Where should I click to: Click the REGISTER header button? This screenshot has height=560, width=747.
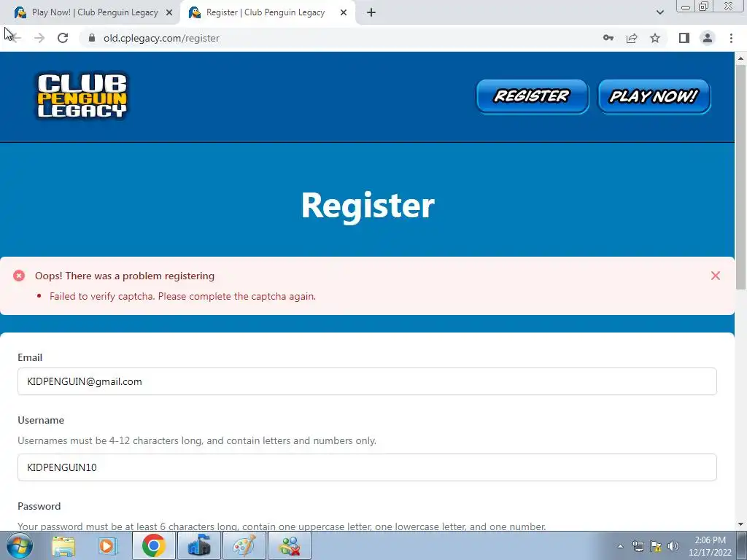[532, 96]
